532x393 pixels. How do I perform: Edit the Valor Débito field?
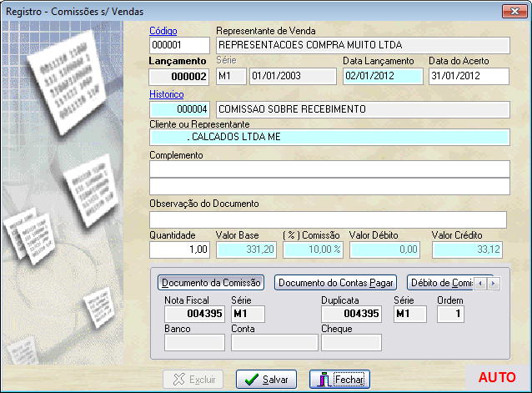coord(384,250)
